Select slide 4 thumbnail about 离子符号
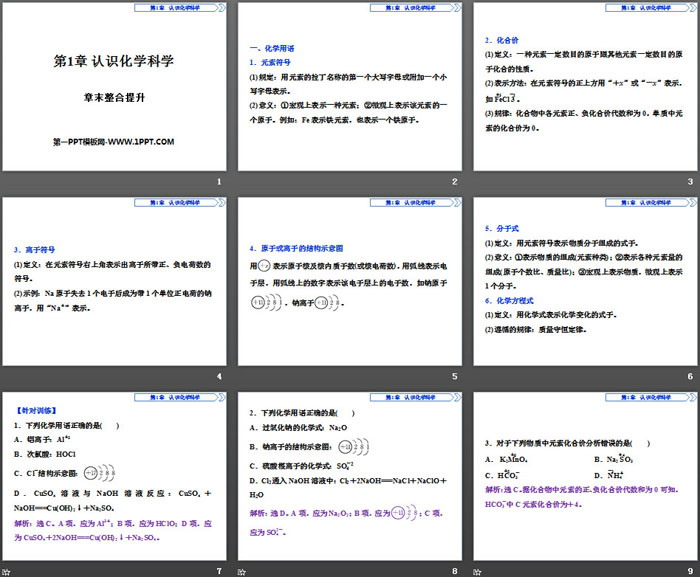 coord(114,282)
